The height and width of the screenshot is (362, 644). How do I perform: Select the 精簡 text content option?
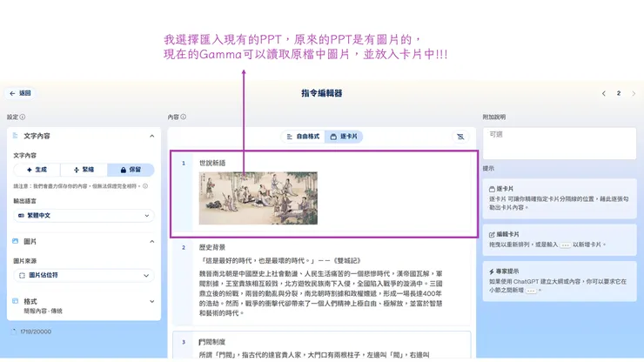84,170
